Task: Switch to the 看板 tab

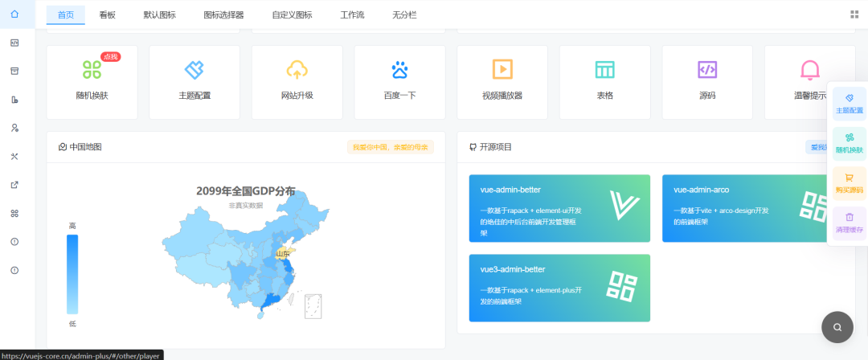Action: 108,15
